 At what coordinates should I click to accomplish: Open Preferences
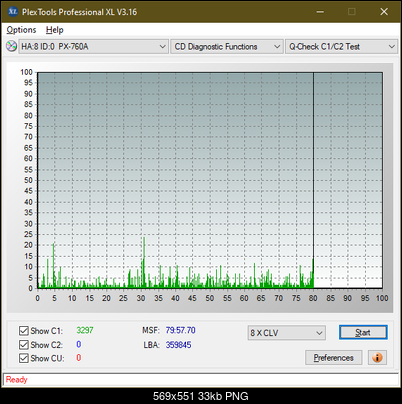click(x=334, y=358)
